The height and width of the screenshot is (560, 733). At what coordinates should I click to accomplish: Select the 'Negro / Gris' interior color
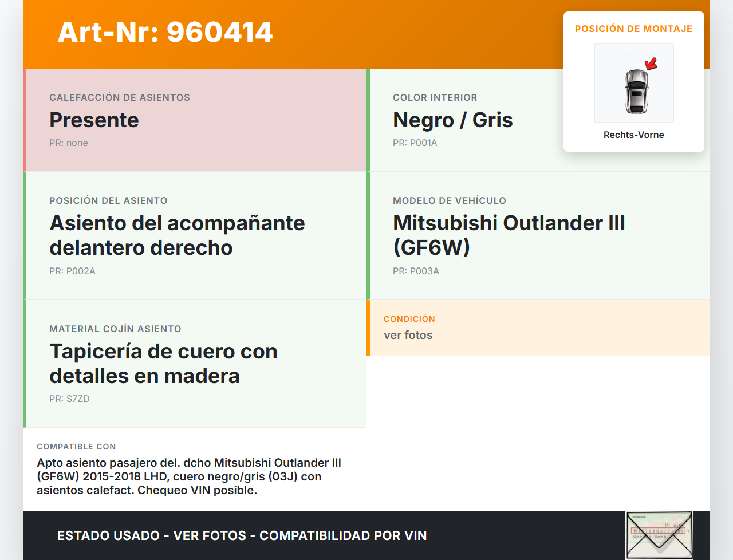[x=452, y=120]
